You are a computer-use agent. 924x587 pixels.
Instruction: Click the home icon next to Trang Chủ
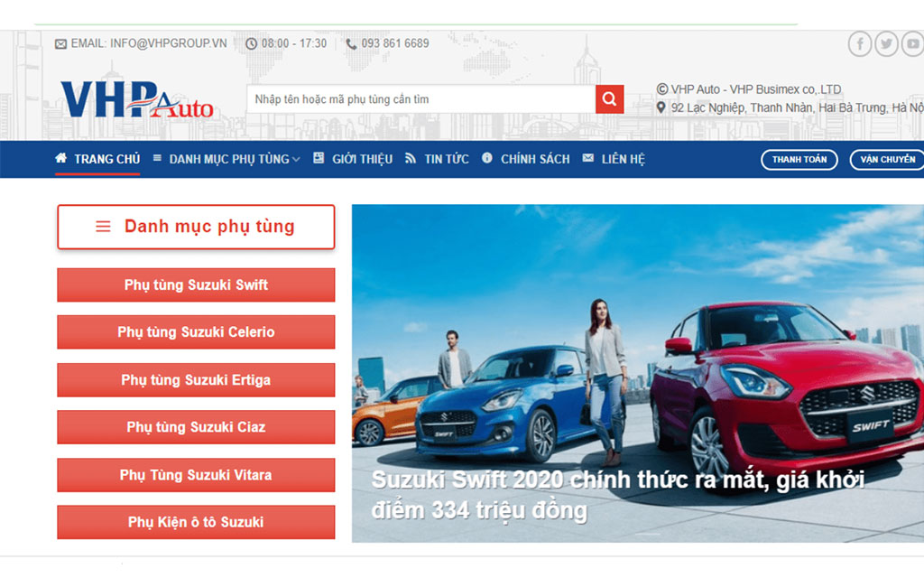[x=60, y=157]
